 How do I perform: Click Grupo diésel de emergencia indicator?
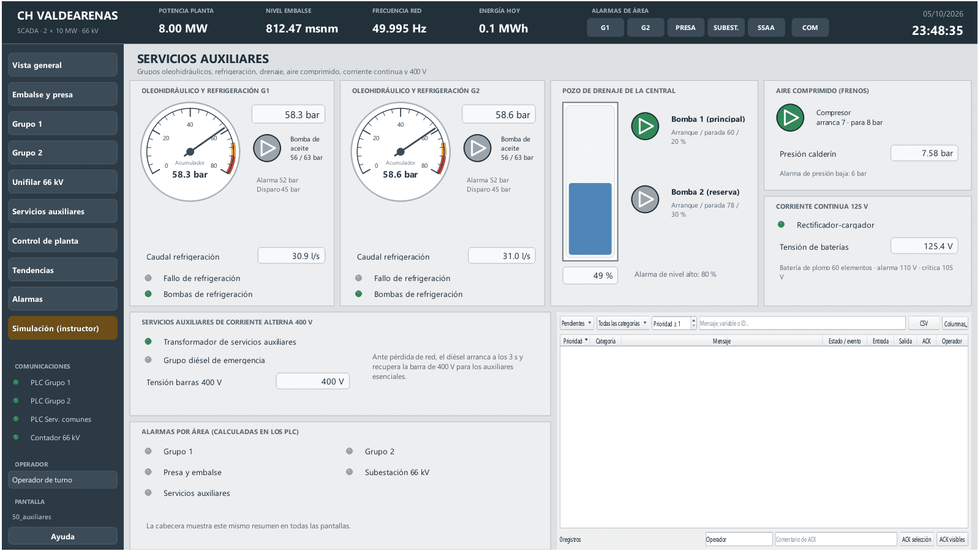point(148,360)
